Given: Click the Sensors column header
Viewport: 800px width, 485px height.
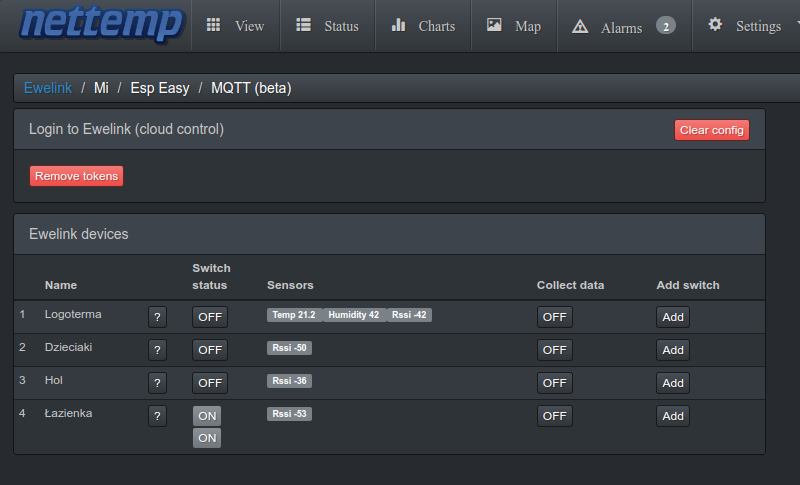Looking at the screenshot, I should click(x=290, y=285).
